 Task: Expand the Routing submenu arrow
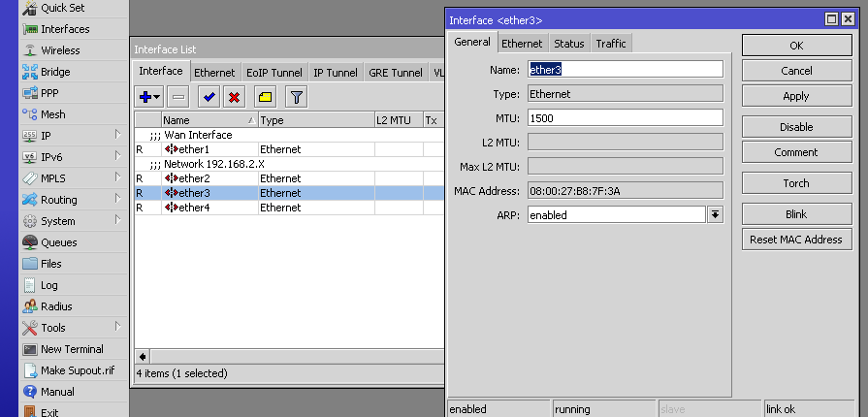tap(118, 198)
